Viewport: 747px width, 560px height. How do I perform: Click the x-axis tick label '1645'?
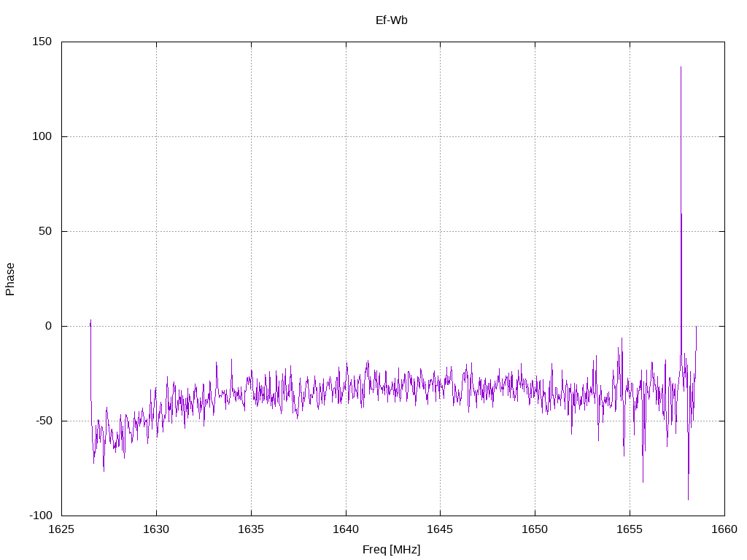tap(440, 529)
